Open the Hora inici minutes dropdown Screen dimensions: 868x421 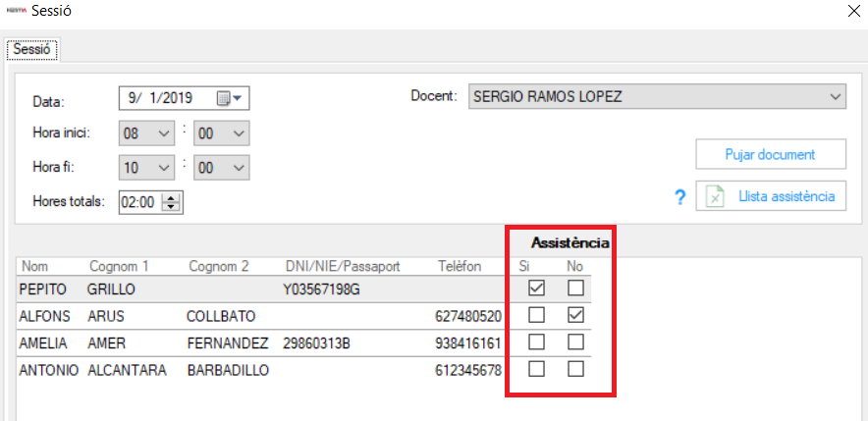tap(239, 133)
